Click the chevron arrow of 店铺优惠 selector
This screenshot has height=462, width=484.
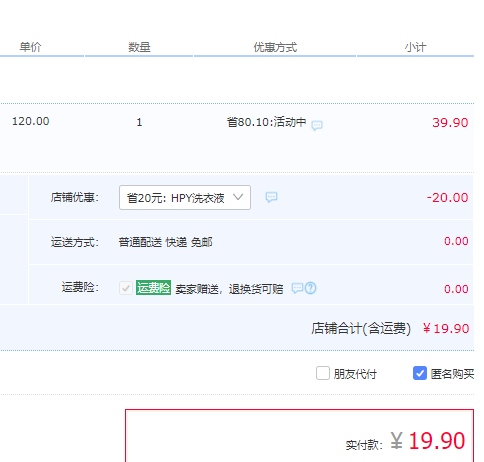tap(238, 197)
